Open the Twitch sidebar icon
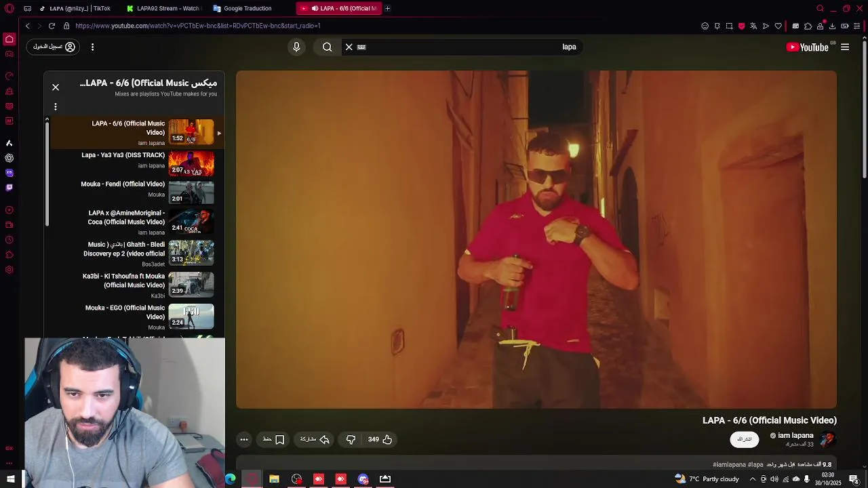Screen dimensions: 868x488 [9, 188]
